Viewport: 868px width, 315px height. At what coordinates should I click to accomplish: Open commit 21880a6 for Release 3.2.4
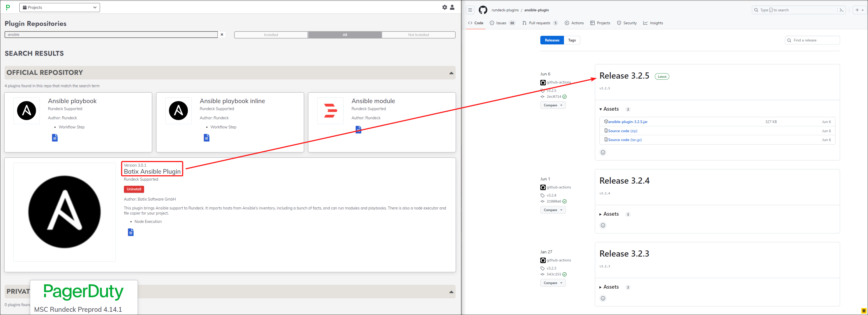coord(553,201)
